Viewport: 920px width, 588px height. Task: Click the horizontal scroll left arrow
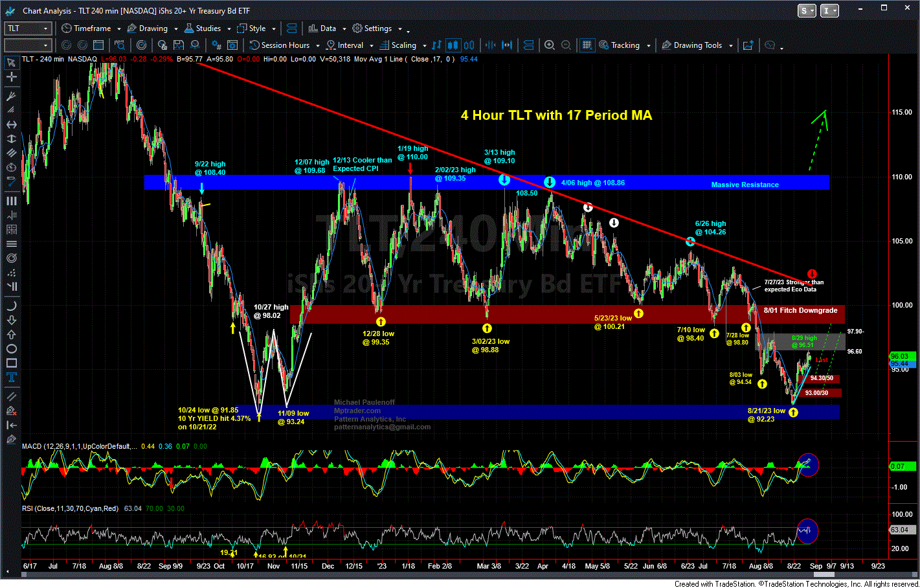pos(8,572)
